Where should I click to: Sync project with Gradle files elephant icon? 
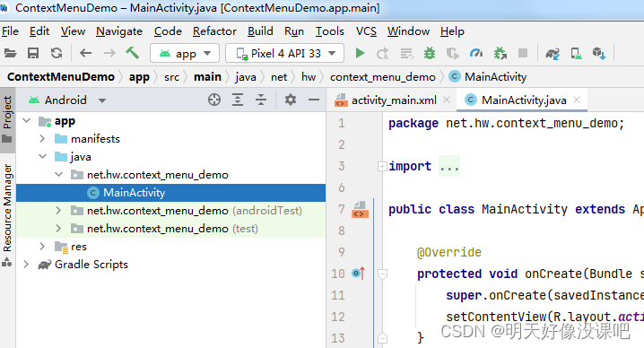(x=553, y=54)
